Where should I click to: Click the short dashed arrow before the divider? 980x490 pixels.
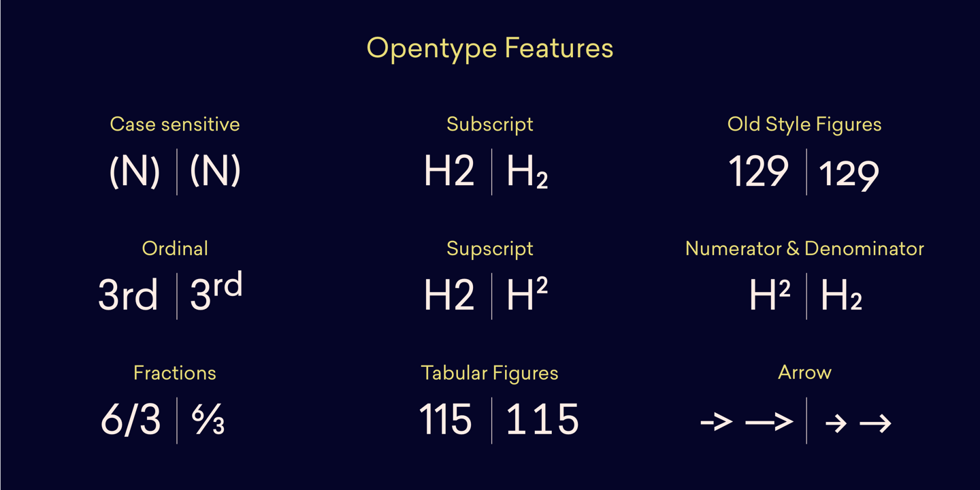(717, 423)
